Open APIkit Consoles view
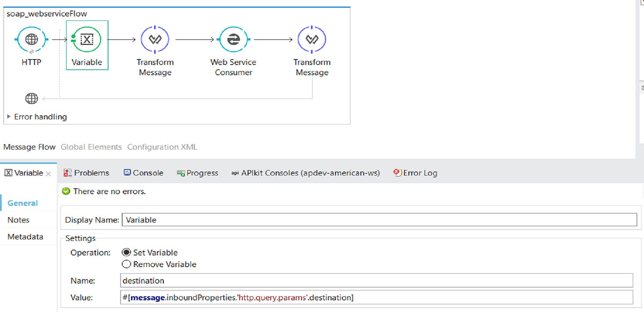644x312 pixels. pyautogui.click(x=305, y=173)
